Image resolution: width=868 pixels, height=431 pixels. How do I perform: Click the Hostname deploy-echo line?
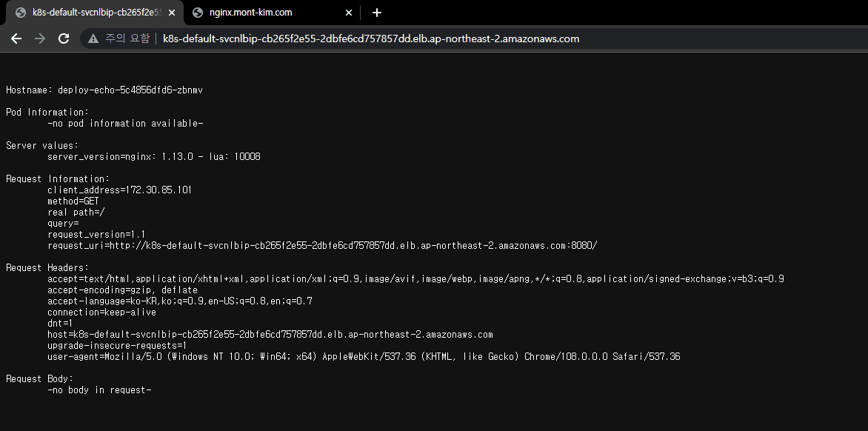[x=104, y=90]
